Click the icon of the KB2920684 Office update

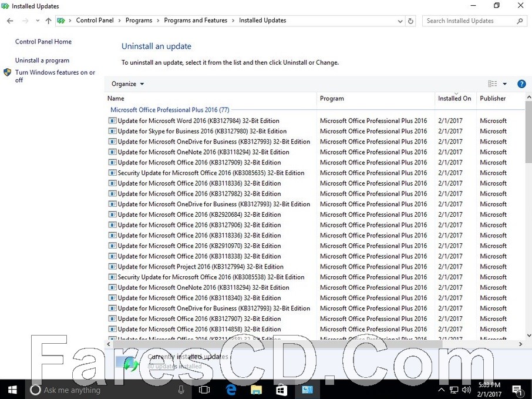112,214
